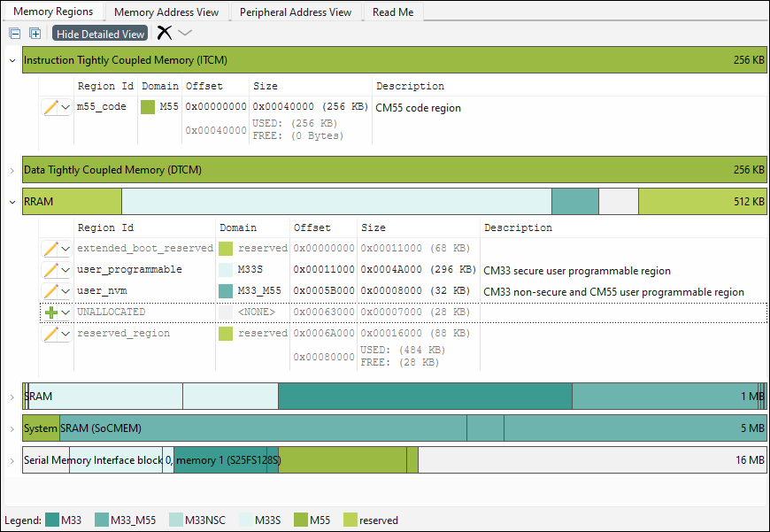Click the black X clear icon in toolbar
The height and width of the screenshot is (532, 770).
click(x=164, y=33)
